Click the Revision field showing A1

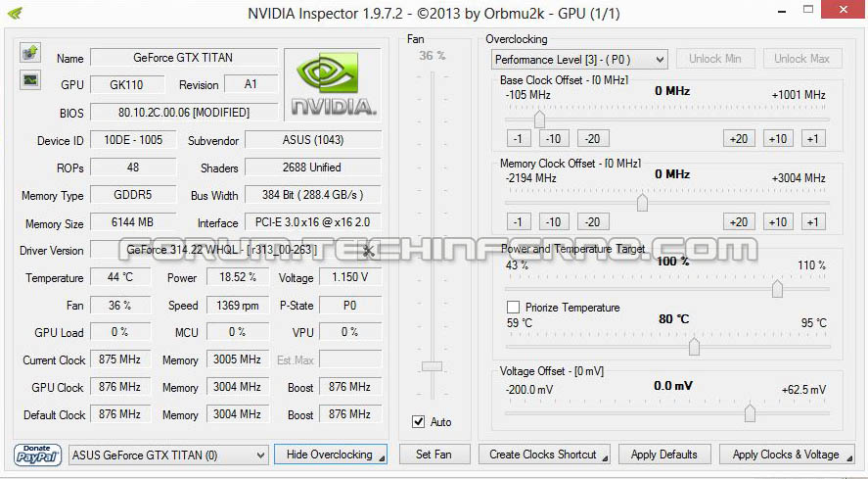[251, 85]
